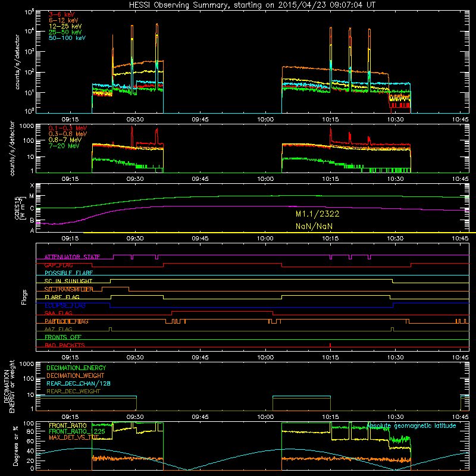Image resolution: width=476 pixels, height=476 pixels.
Task: Click the 12-25 keV legend label
Action: (65, 26)
